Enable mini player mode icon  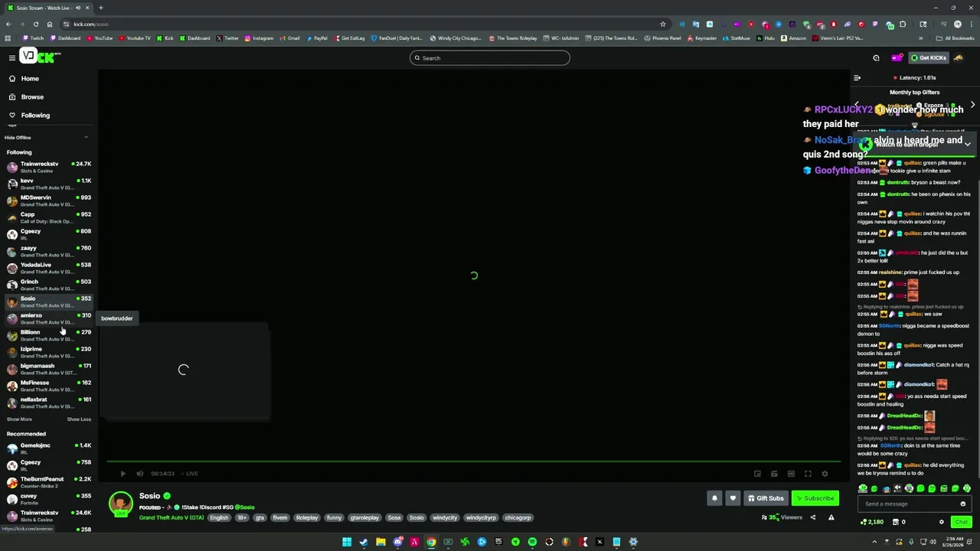click(757, 474)
